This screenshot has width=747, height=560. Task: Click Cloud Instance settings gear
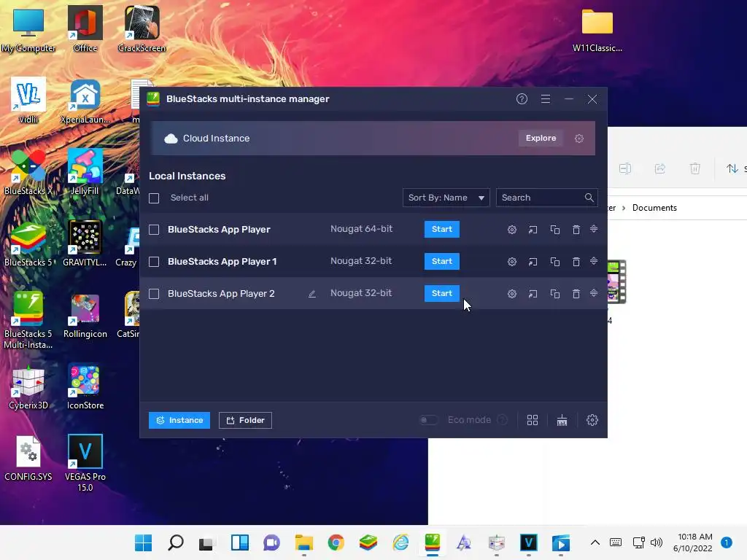[578, 139]
